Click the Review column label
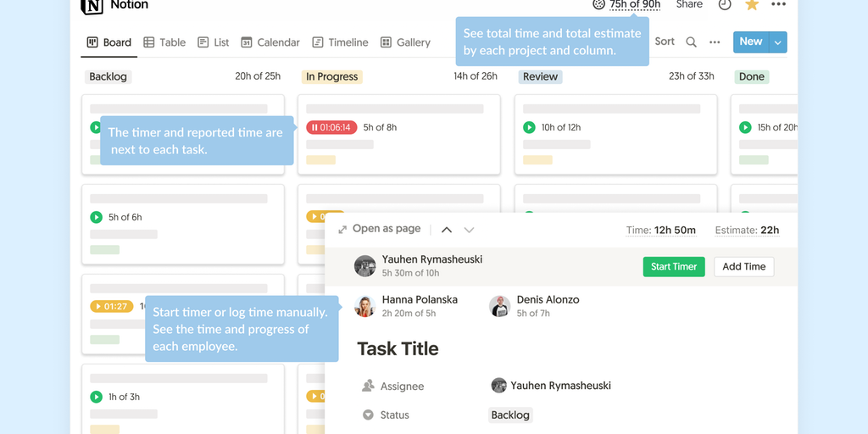 (x=540, y=77)
